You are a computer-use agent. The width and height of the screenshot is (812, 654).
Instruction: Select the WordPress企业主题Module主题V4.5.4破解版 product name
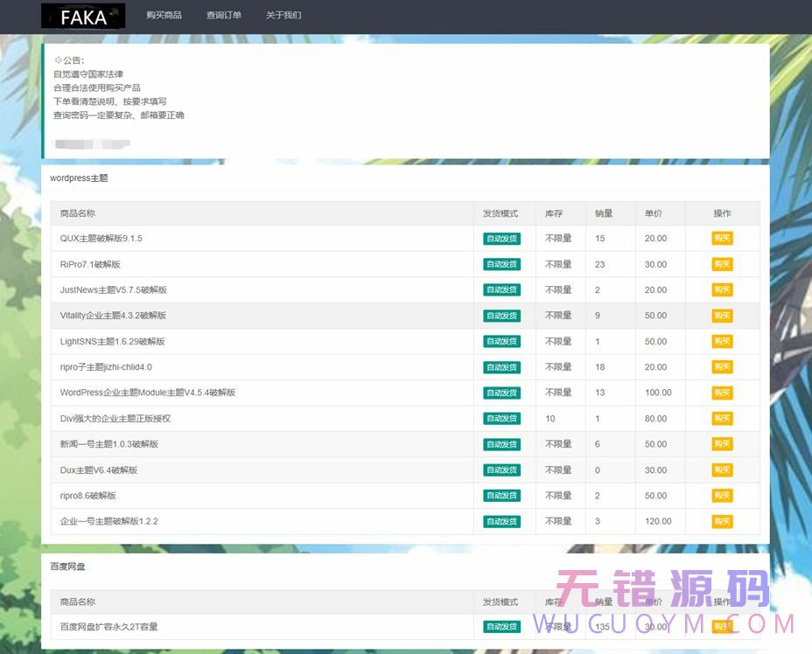pyautogui.click(x=147, y=393)
